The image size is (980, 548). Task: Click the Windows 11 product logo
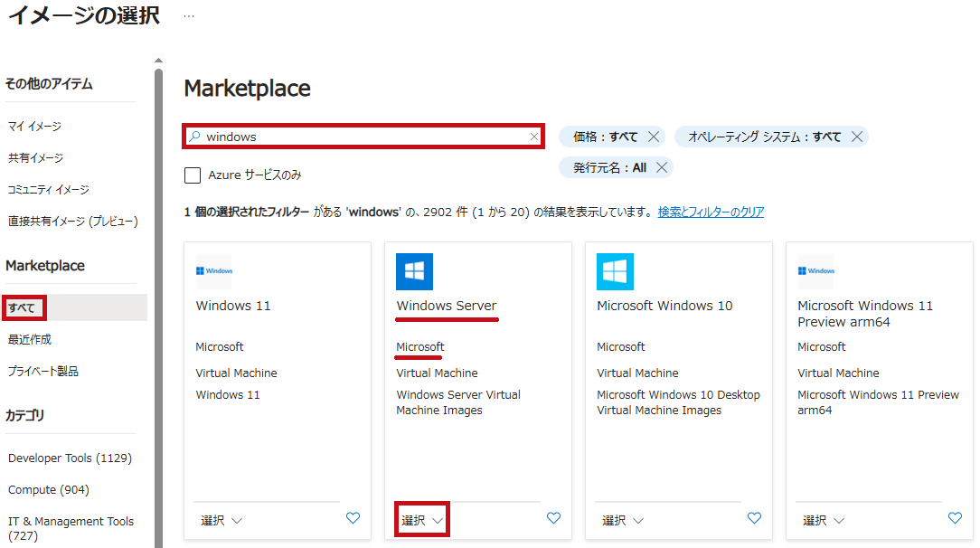click(x=213, y=271)
